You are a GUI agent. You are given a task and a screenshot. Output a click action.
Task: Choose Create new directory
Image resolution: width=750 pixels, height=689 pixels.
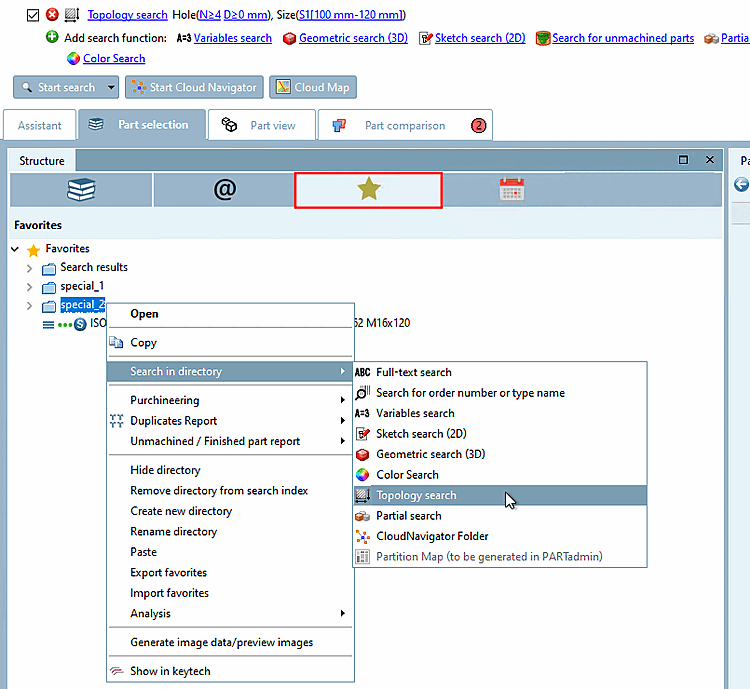click(x=230, y=511)
